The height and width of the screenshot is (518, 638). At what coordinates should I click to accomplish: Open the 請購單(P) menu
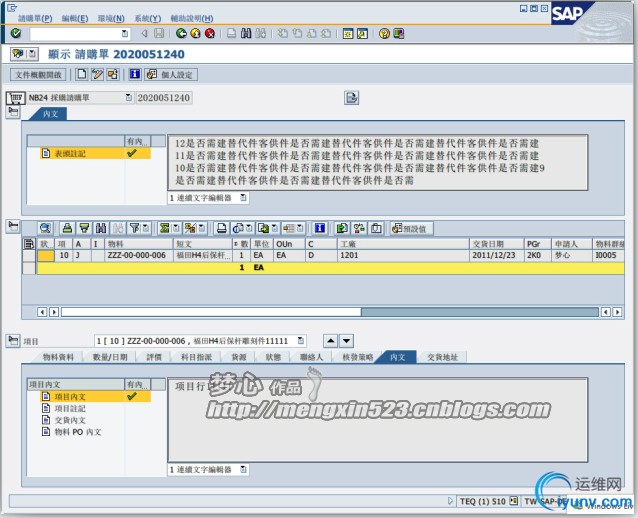click(35, 18)
